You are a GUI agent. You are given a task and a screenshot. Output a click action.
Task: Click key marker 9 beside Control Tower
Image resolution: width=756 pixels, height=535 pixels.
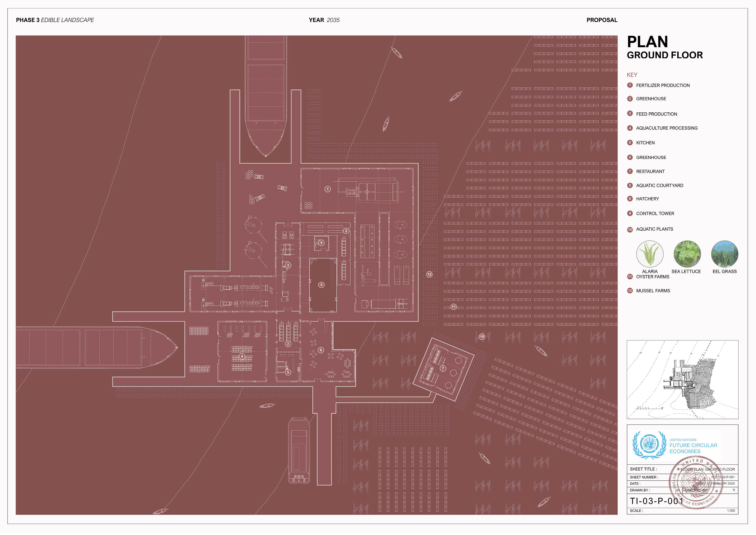click(x=630, y=214)
